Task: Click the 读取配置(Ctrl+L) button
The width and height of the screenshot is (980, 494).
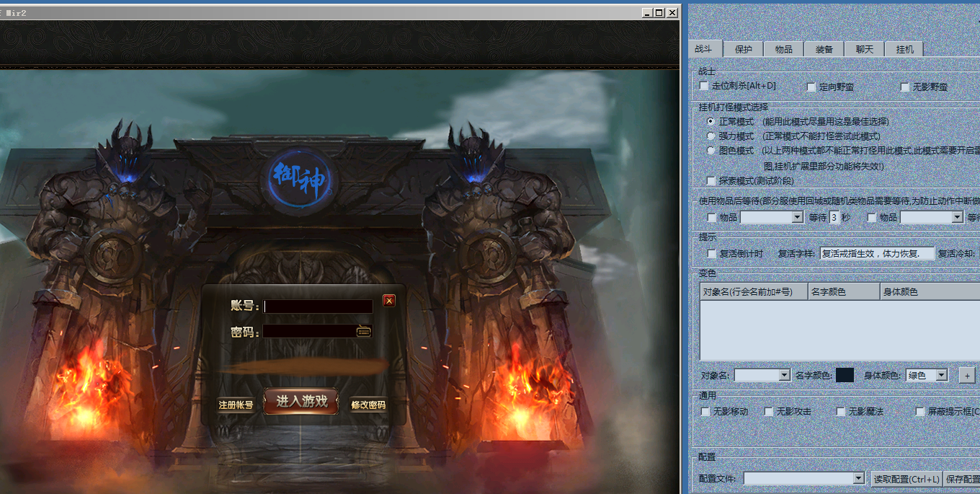Action: (906, 479)
